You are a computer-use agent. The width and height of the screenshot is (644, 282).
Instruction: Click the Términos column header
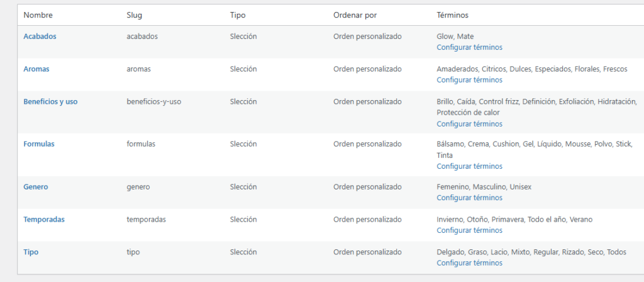[x=452, y=14]
